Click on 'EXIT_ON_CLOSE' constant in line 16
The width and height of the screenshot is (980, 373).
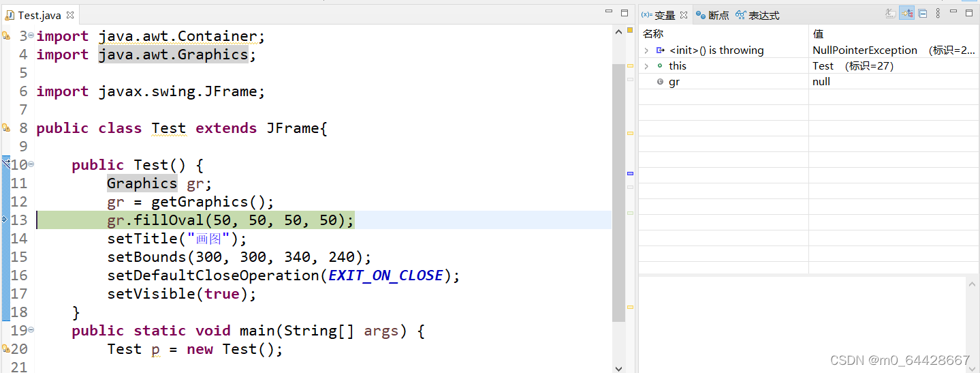pyautogui.click(x=386, y=275)
